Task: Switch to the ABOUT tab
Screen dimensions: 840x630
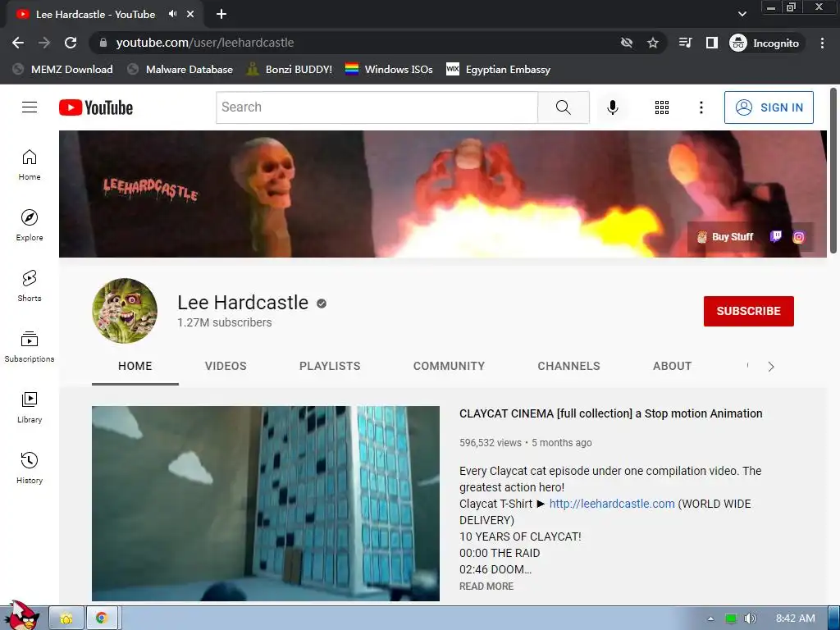Action: click(673, 366)
